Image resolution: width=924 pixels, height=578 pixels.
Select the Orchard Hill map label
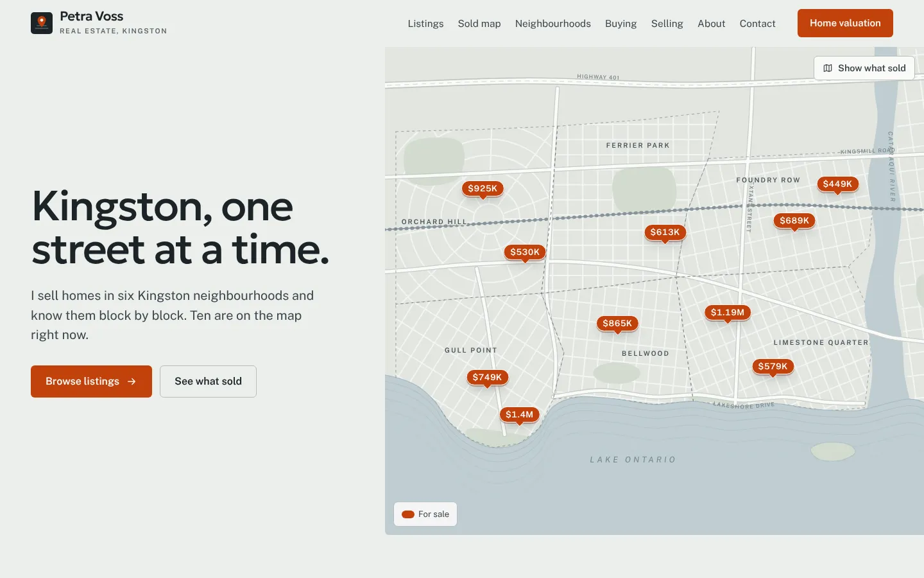point(434,222)
